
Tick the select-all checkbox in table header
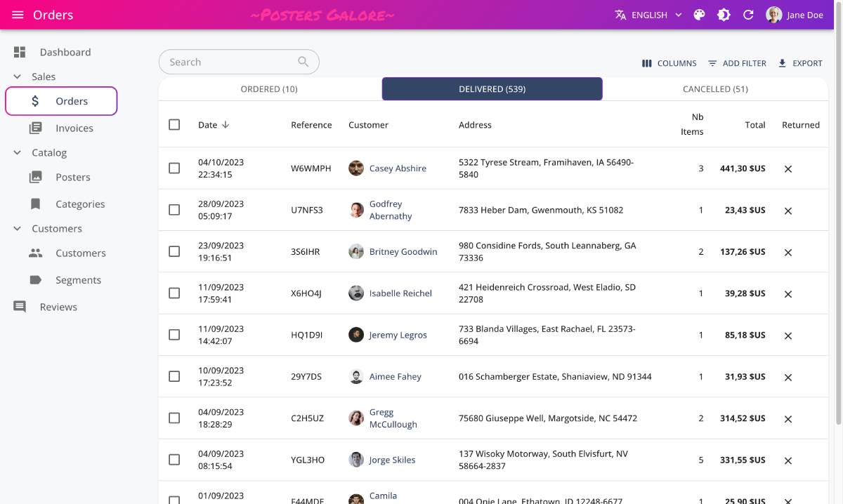174,125
